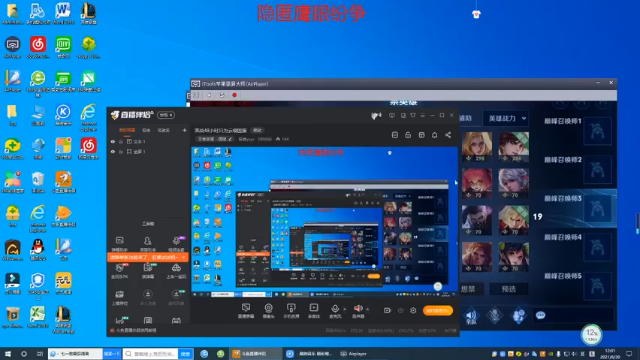Expand the arrow beside the microphone icon

coord(344,309)
